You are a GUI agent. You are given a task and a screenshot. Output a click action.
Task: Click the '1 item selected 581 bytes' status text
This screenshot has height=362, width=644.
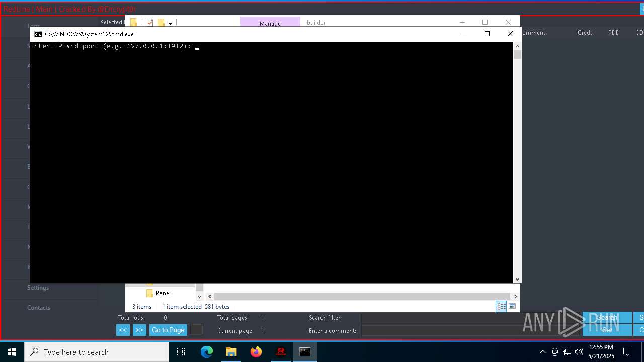[196, 307]
